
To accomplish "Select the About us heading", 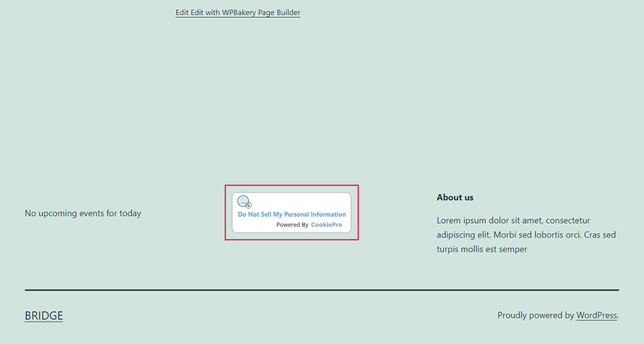I will point(455,197).
